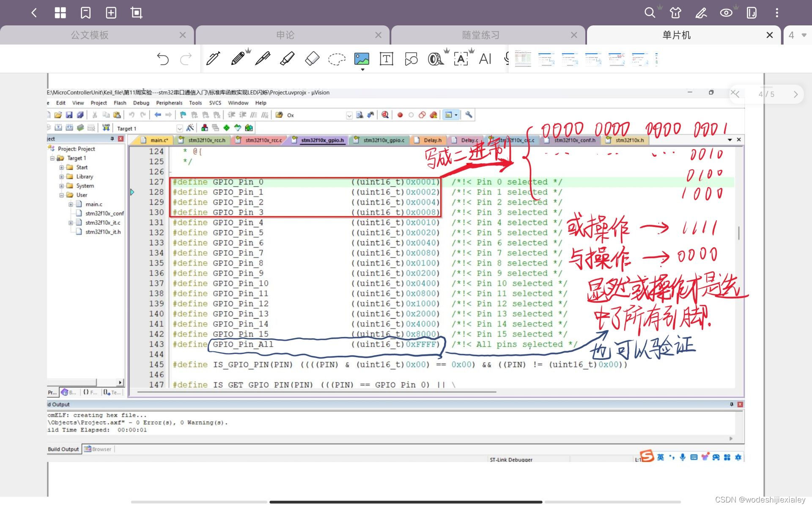Select the text box tool

point(387,58)
